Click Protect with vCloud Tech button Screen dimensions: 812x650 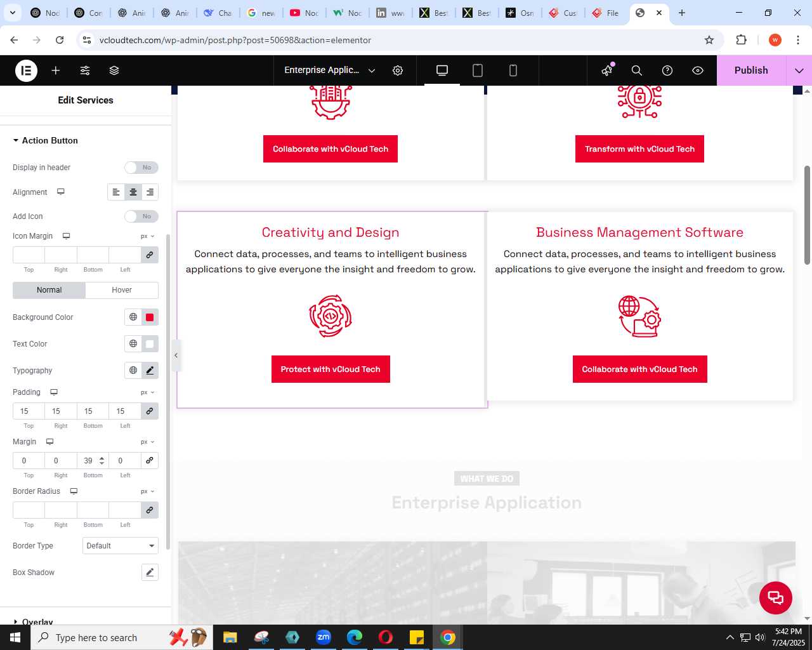(x=331, y=369)
